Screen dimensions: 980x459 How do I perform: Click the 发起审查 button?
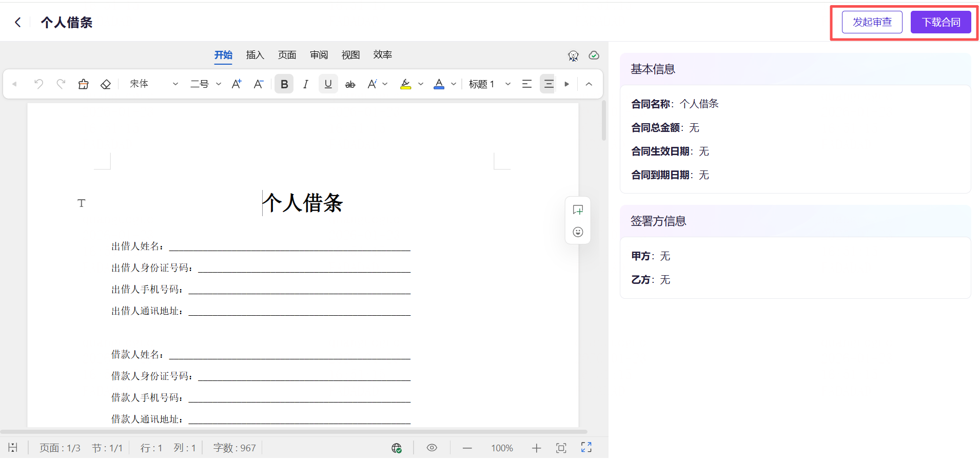click(872, 22)
